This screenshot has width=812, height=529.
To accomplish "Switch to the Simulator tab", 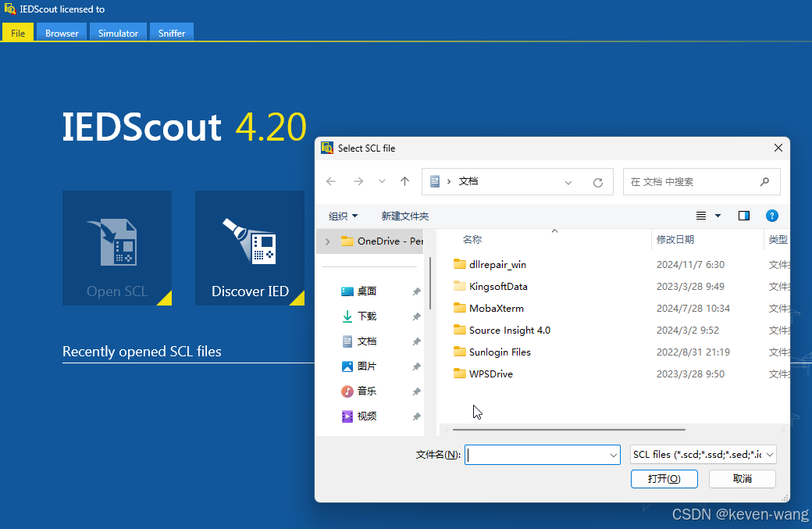I will pyautogui.click(x=118, y=33).
